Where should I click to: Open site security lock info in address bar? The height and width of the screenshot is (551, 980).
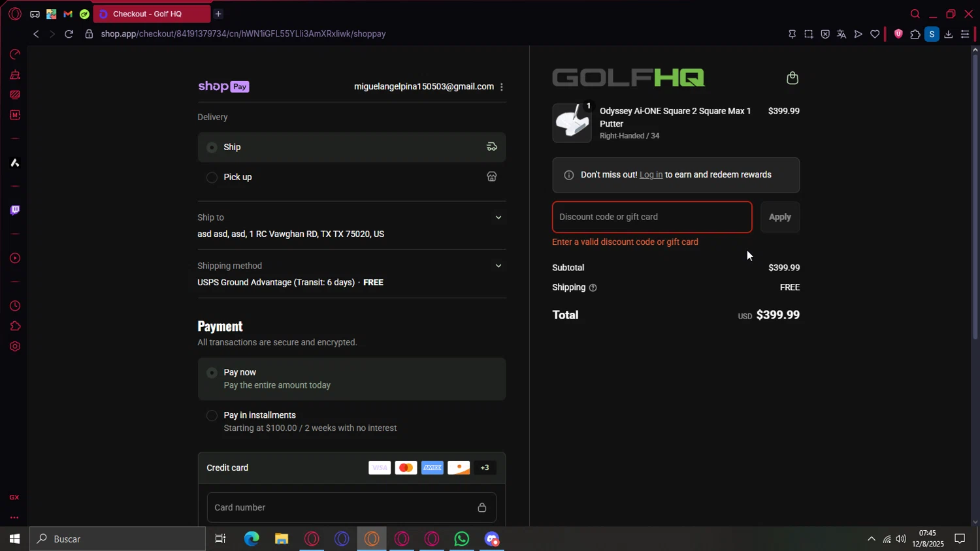click(89, 34)
